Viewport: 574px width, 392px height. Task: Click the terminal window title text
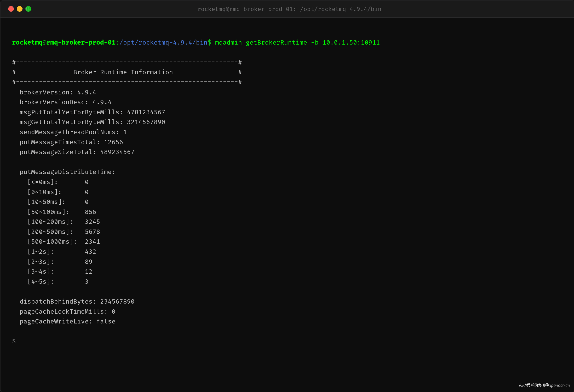pos(289,9)
